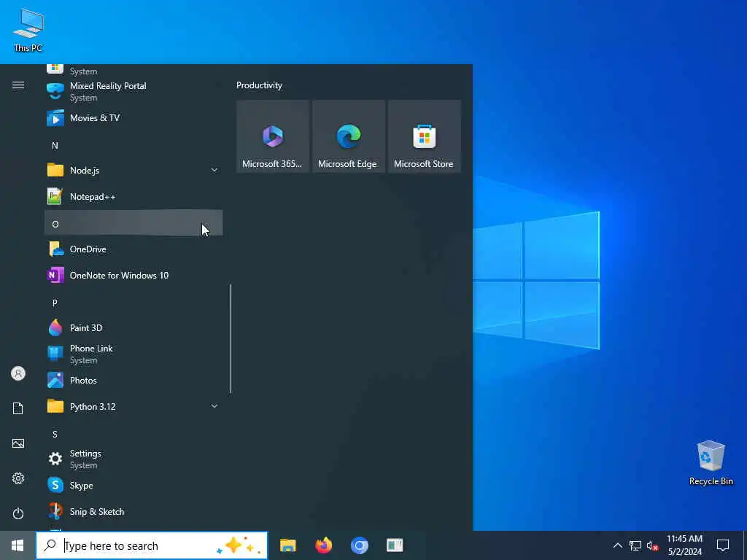The image size is (747, 560).
Task: Click the Start menu app list scrollbar
Action: pyautogui.click(x=231, y=338)
